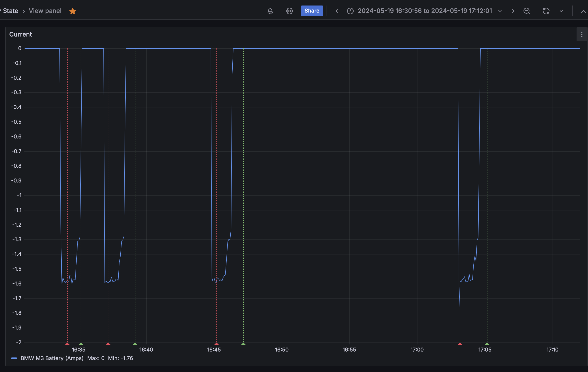Open the Current panel menu dots
The width and height of the screenshot is (588, 372).
pos(582,34)
